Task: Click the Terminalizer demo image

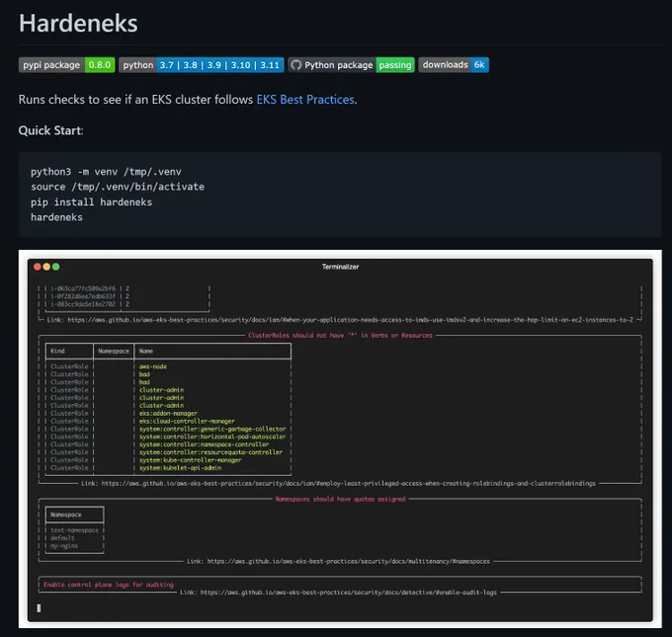Action: click(x=340, y=439)
